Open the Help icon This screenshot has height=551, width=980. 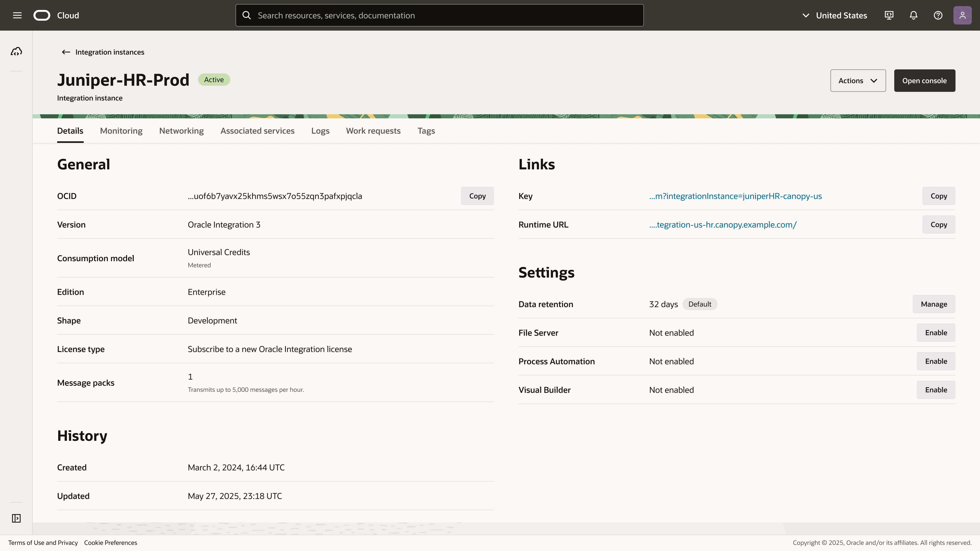938,15
